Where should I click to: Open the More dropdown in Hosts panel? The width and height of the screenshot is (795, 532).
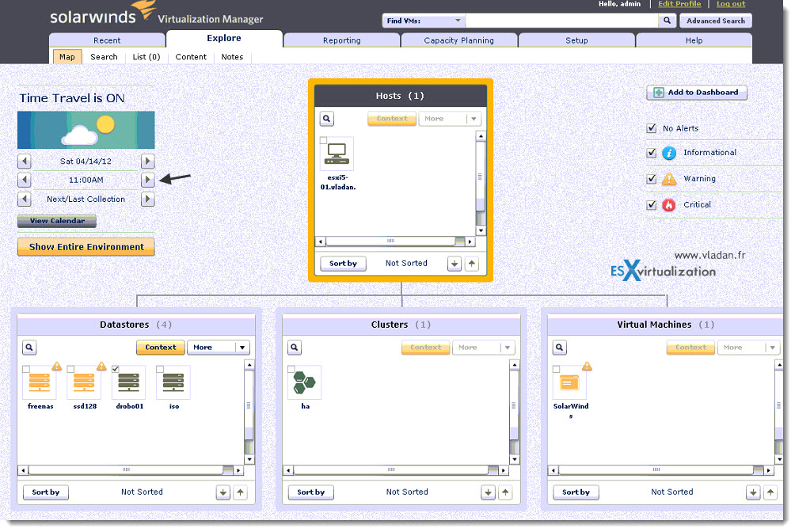pyautogui.click(x=450, y=119)
